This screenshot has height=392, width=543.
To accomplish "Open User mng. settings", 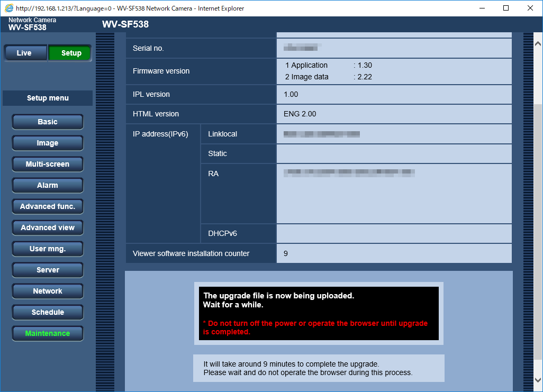I will point(48,249).
